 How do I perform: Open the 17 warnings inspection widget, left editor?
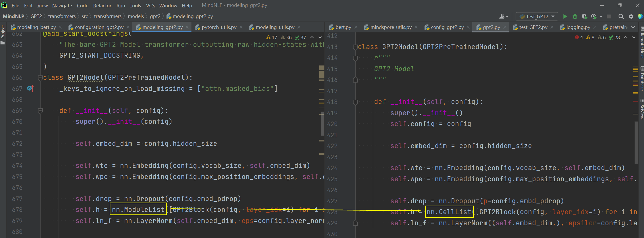(x=272, y=37)
